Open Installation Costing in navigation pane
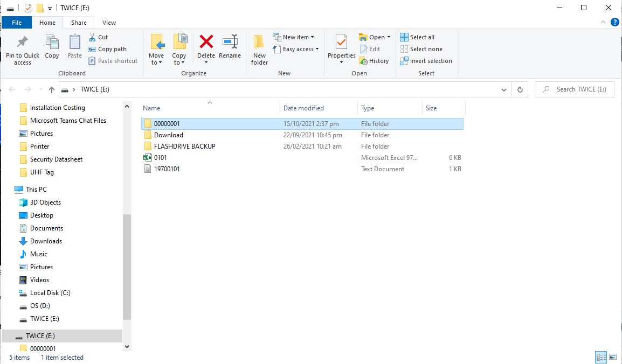Viewport: 622px width, 364px height. click(x=58, y=108)
